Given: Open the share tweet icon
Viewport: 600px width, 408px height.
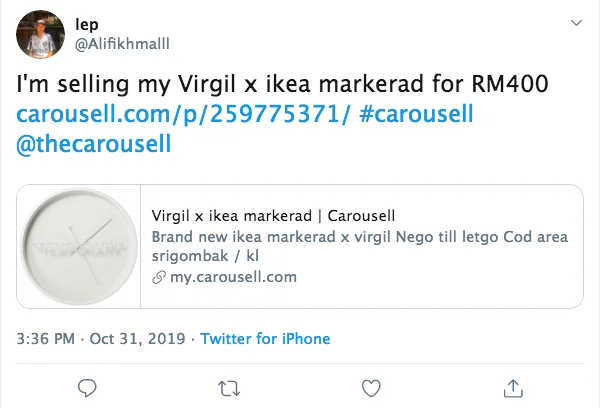Looking at the screenshot, I should pyautogui.click(x=513, y=388).
